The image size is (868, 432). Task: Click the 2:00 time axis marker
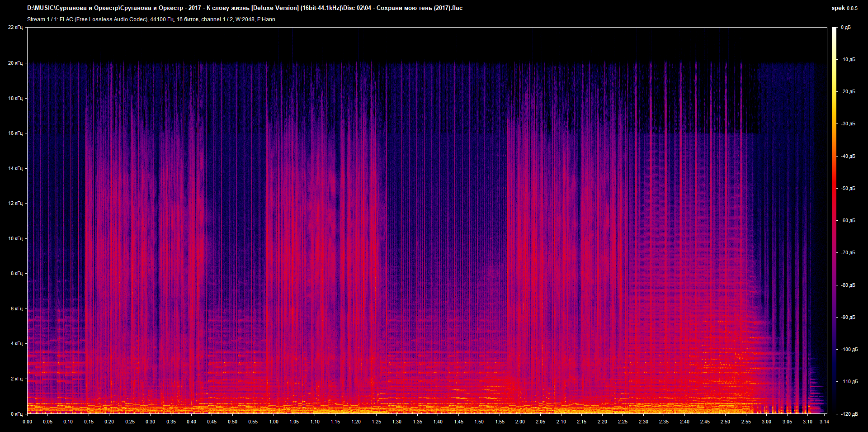pos(520,422)
